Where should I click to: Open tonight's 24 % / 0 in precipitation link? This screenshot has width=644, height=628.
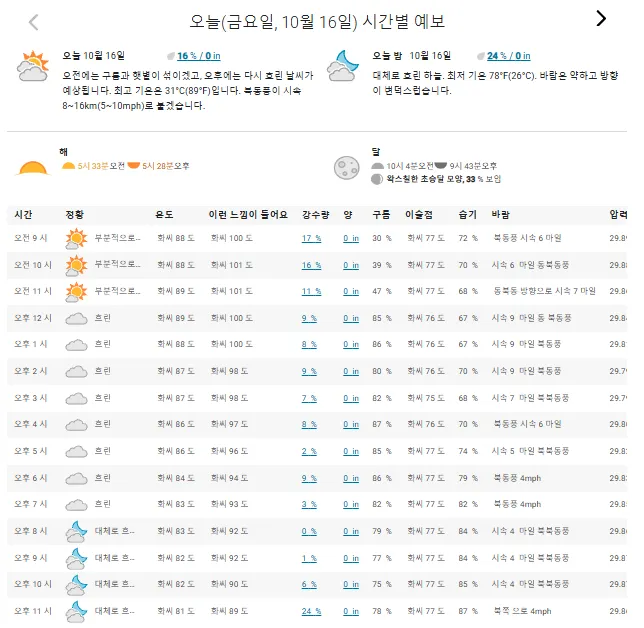508,56
